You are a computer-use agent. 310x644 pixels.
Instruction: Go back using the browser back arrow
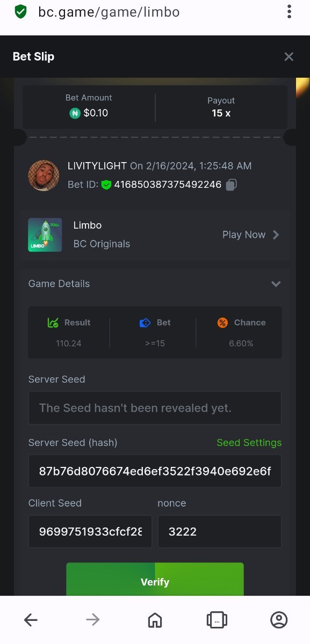31,620
